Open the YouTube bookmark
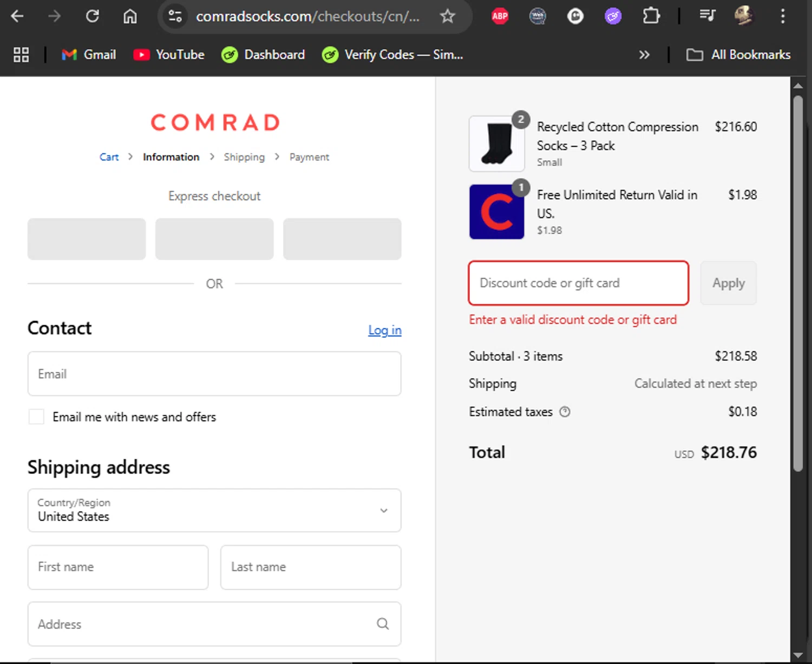Image resolution: width=812 pixels, height=664 pixels. coord(169,55)
